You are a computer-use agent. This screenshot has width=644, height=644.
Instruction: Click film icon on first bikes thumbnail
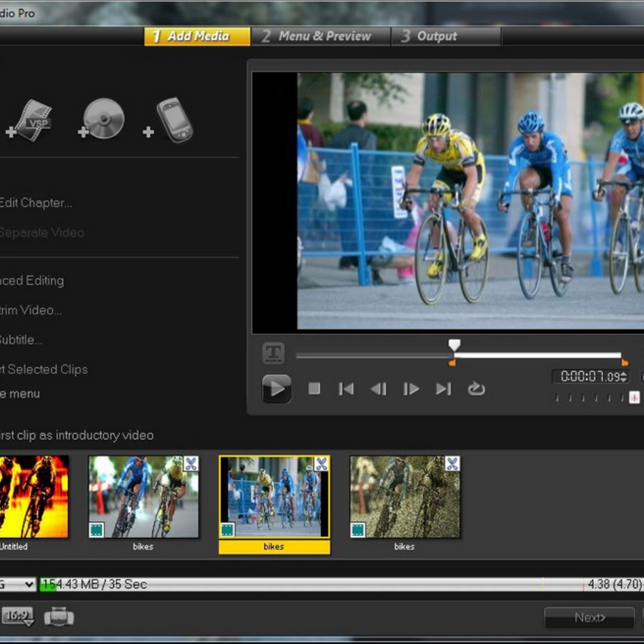point(97,530)
